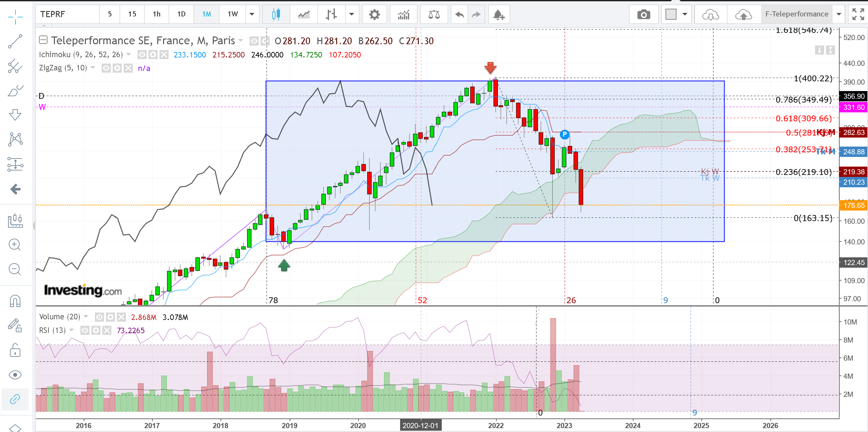
Task: Click the 2020-12-01 date label on time axis
Action: pos(420,425)
